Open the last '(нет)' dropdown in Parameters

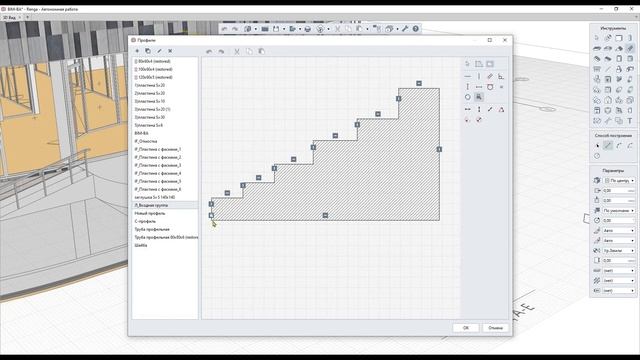click(619, 291)
